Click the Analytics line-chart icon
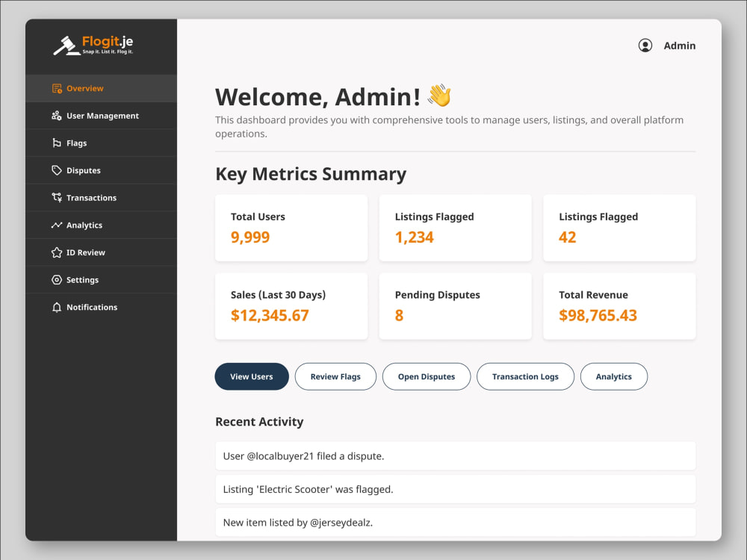Viewport: 747px width, 560px height. pyautogui.click(x=57, y=225)
